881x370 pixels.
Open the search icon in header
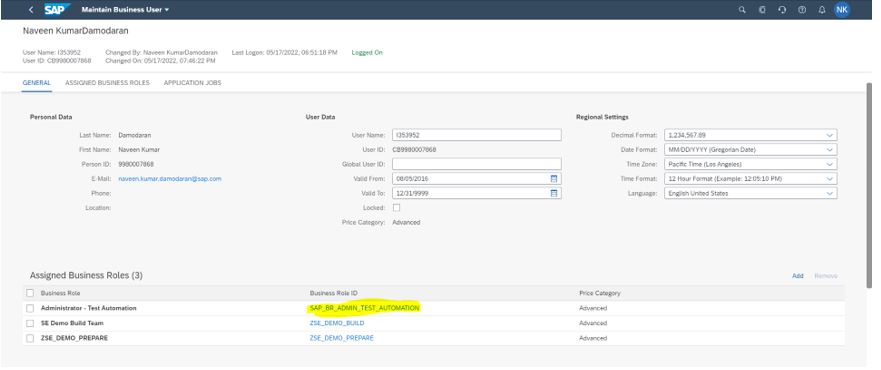pos(742,10)
